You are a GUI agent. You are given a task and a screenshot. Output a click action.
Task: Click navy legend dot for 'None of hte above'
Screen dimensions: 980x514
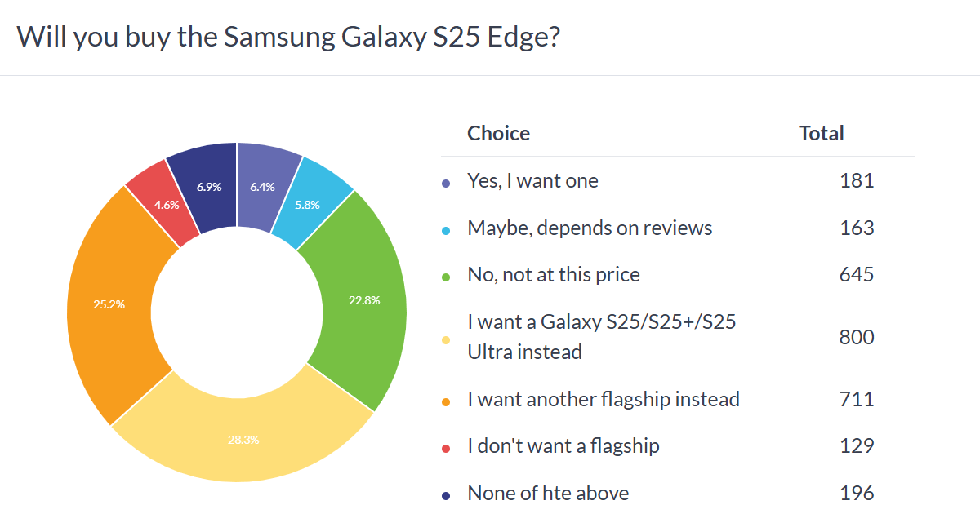pos(445,495)
